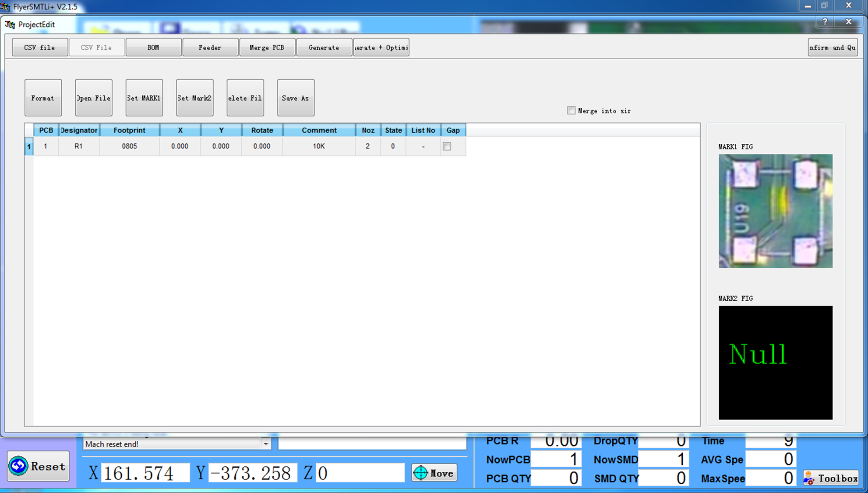Click the MaxSpeed value field
Screen dimensions: 868x493
tap(771, 478)
